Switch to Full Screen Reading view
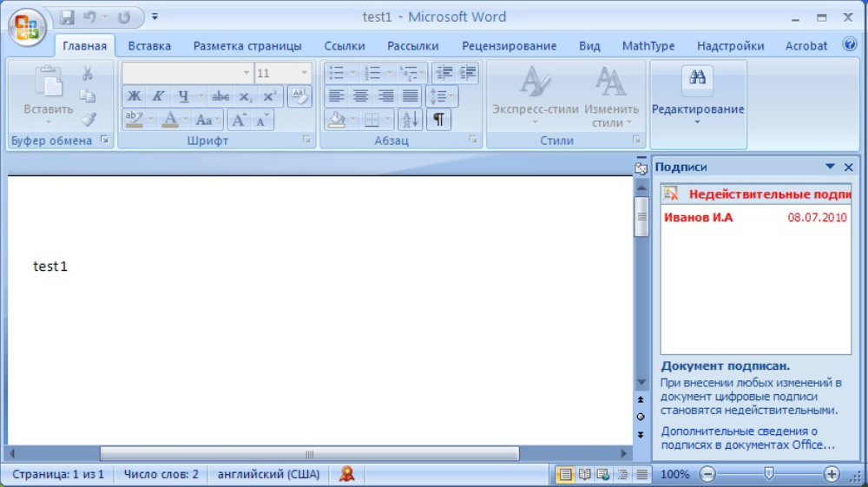The width and height of the screenshot is (868, 487). coord(584,474)
